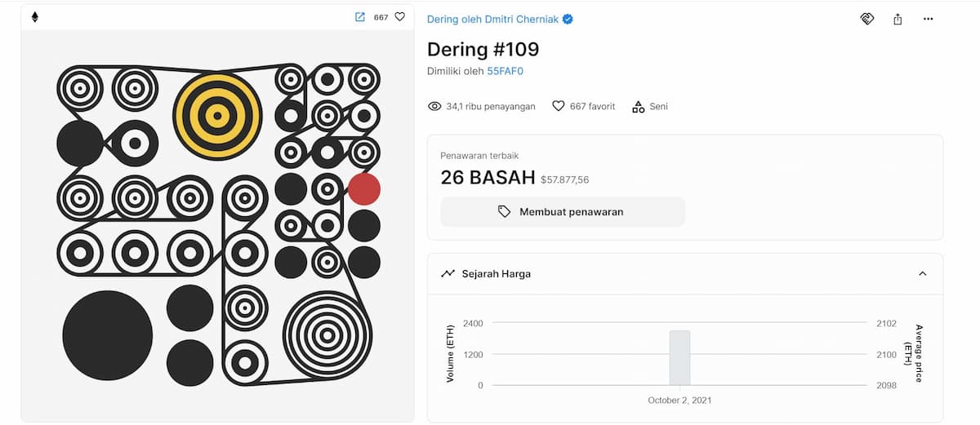Open owner profile 55FAF0
Image resolution: width=980 pixels, height=425 pixels.
pyautogui.click(x=505, y=71)
